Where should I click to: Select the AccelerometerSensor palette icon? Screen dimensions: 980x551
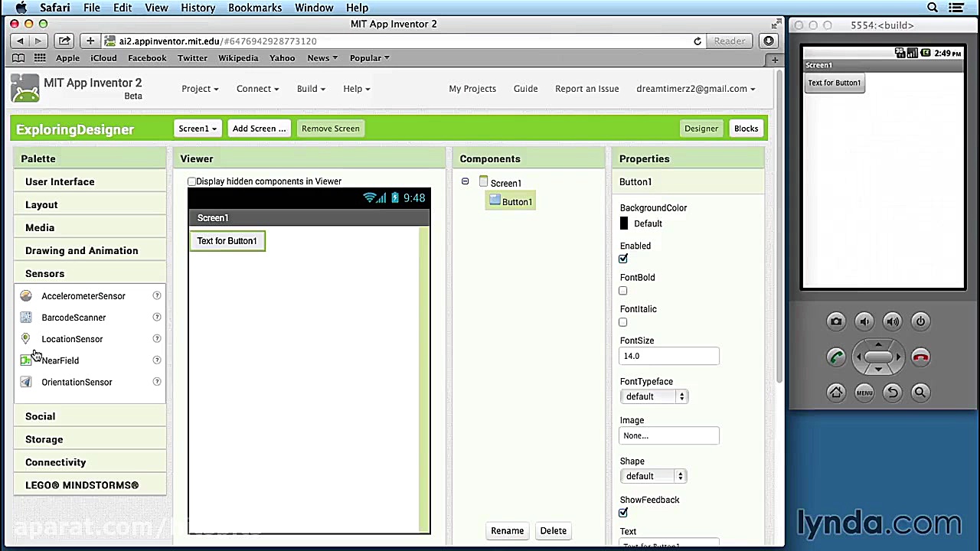tap(26, 295)
